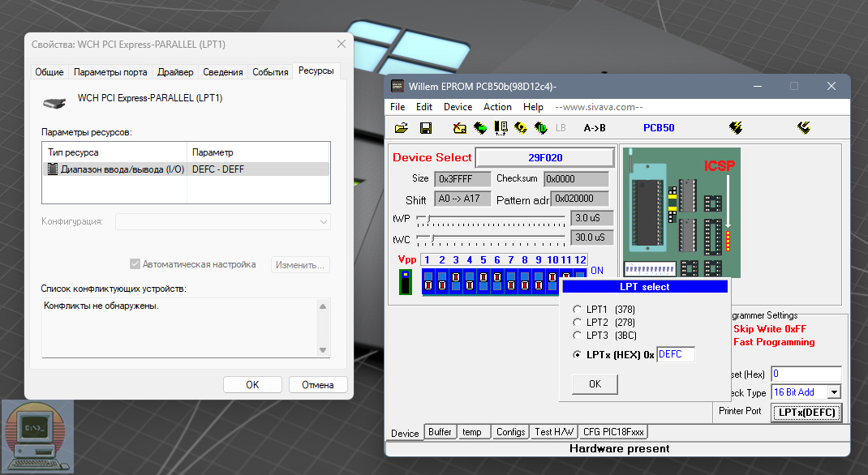
Task: Expand the Конфигурация dropdown list
Action: 324,221
